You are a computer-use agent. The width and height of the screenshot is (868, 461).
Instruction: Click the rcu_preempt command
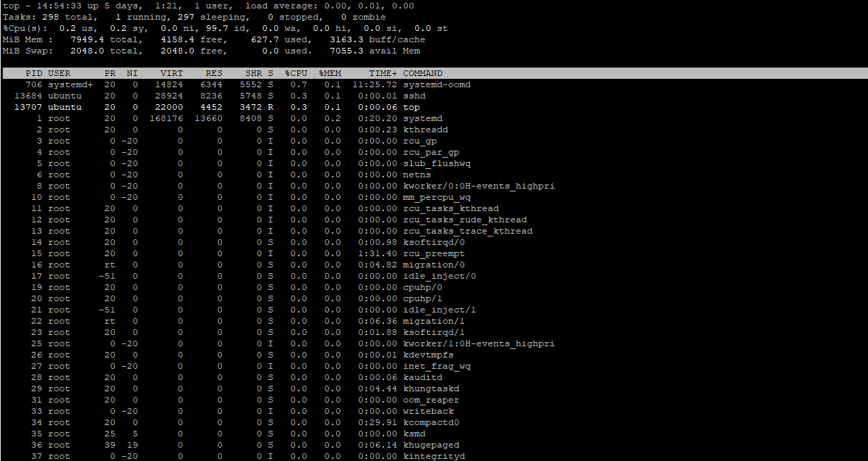(x=434, y=253)
